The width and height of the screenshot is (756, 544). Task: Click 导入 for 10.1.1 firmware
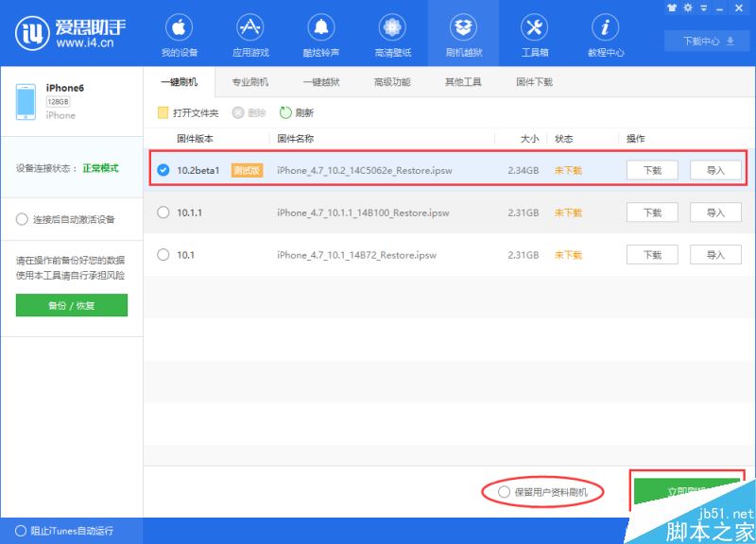[x=715, y=212]
